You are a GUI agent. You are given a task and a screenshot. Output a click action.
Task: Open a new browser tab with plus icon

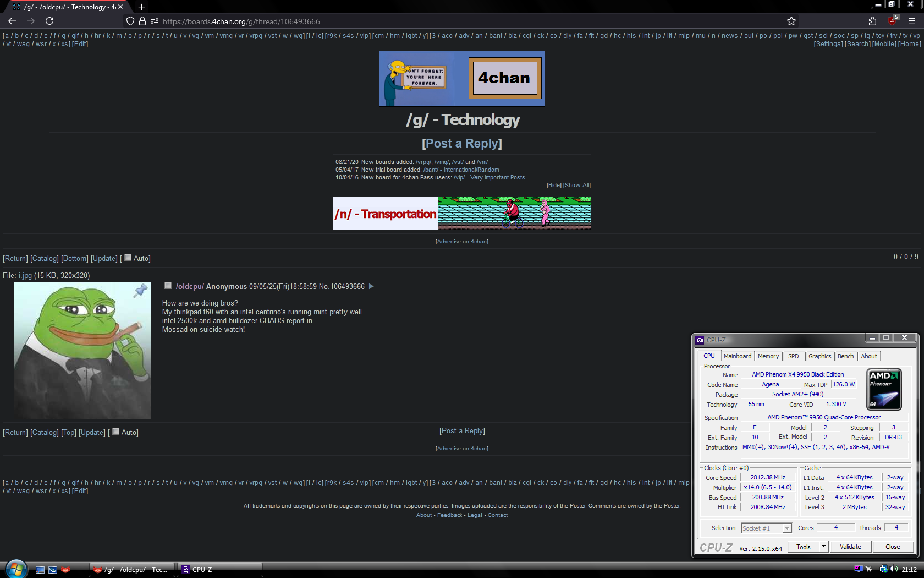coord(141,7)
